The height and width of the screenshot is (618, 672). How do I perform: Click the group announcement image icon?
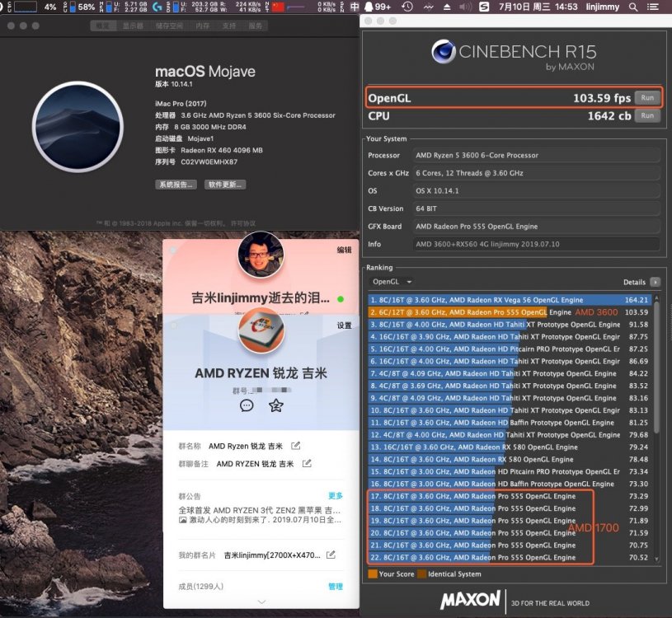pos(182,520)
